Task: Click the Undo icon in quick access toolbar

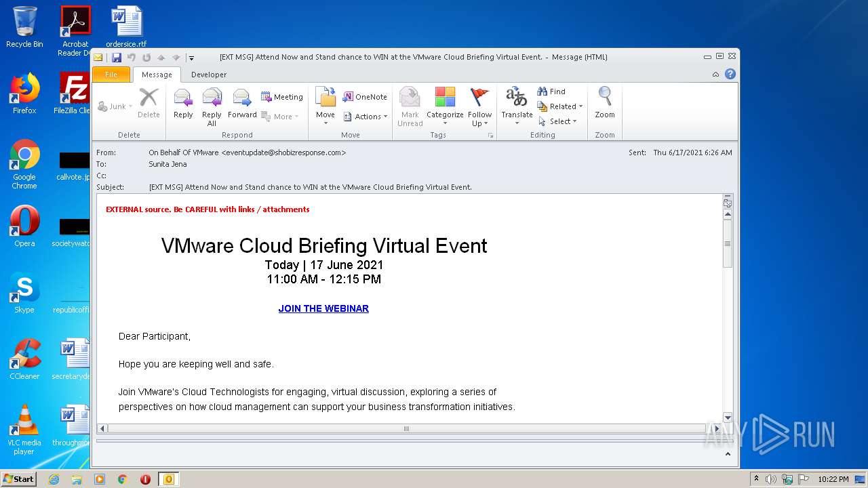Action: click(x=132, y=58)
